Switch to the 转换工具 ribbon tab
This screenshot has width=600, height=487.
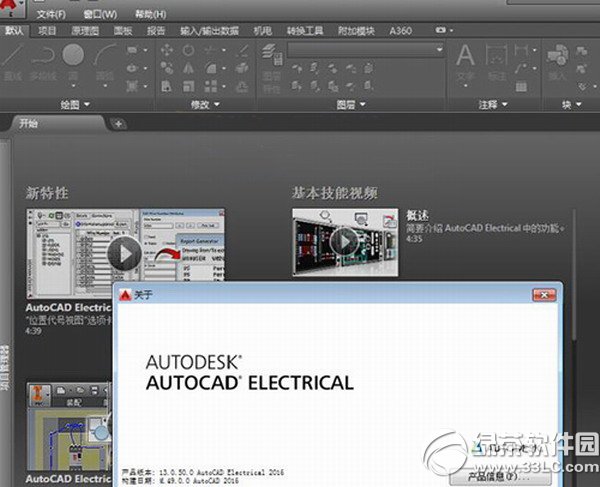(305, 31)
